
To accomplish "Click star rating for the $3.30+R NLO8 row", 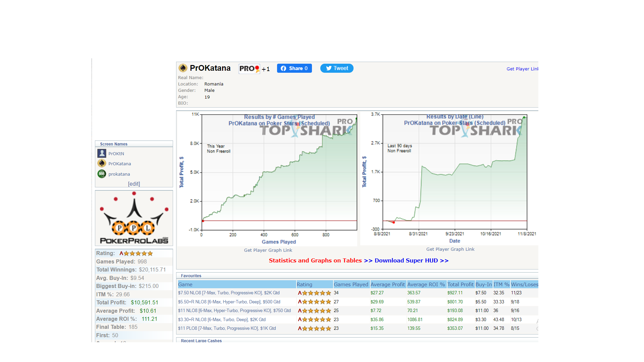I will [x=314, y=320].
